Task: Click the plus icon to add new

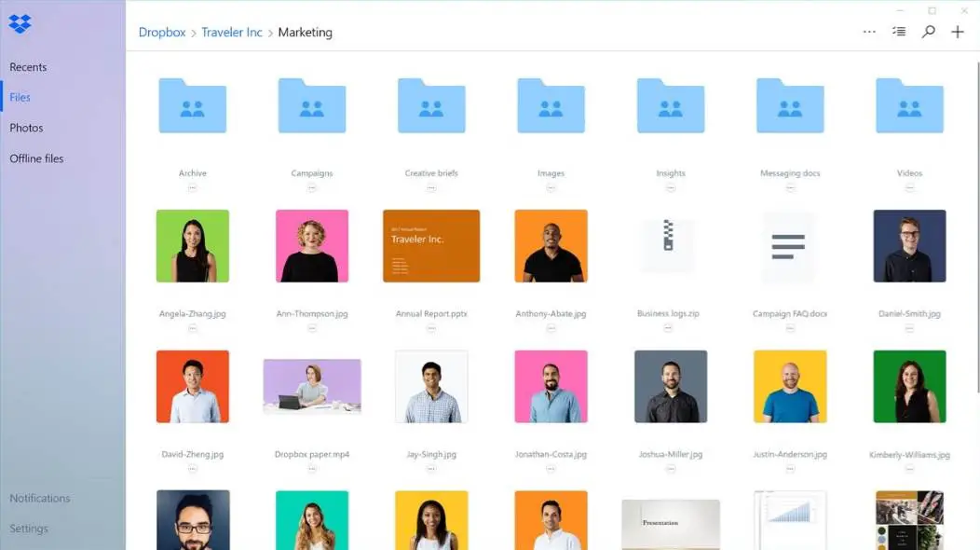Action: [958, 32]
